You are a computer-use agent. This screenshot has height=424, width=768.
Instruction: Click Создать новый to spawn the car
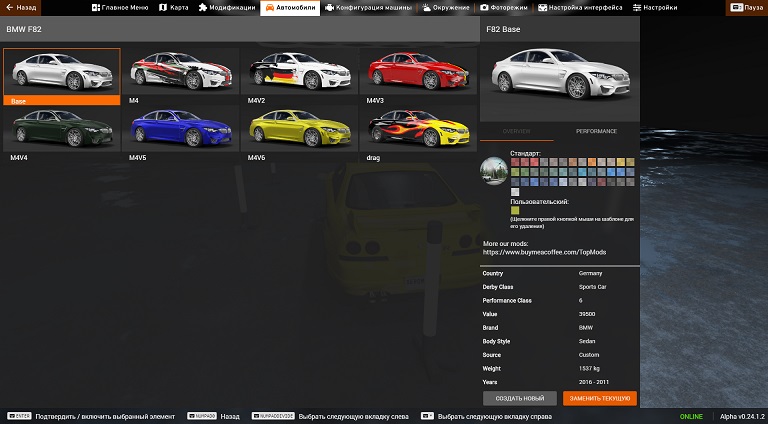(519, 397)
